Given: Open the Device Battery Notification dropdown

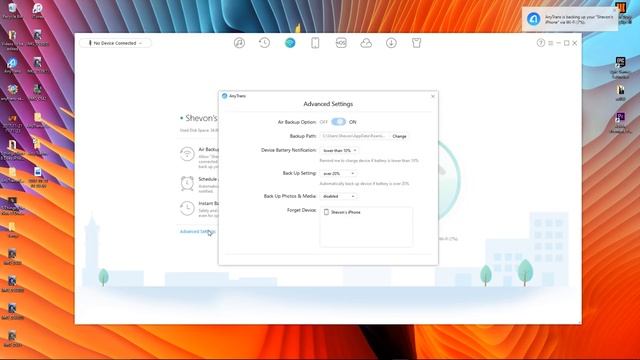Looking at the screenshot, I should (339, 151).
